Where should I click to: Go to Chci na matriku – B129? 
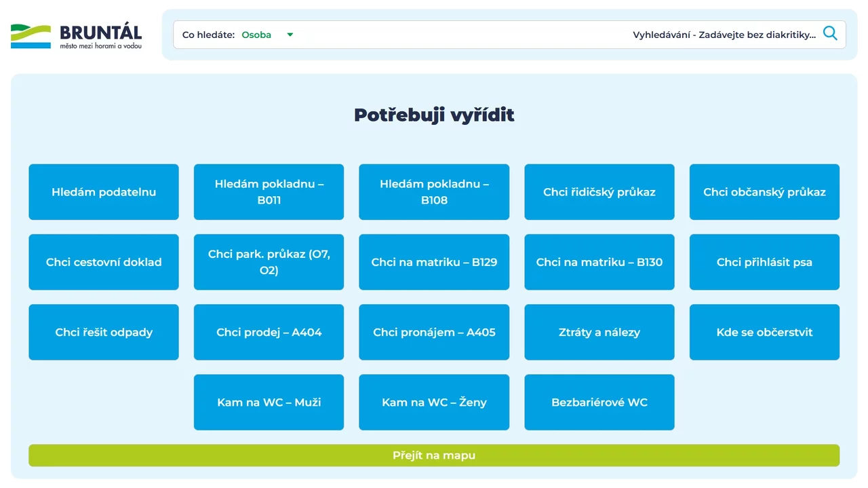(x=434, y=262)
